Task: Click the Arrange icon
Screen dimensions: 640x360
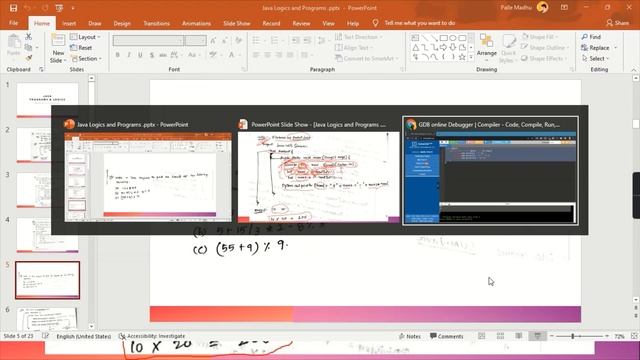Action: point(487,46)
